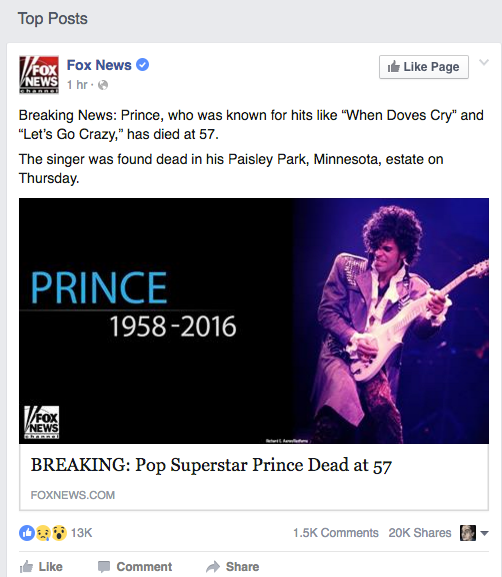Click the Like Page button
Screen dimensions: 502x577
pos(424,67)
